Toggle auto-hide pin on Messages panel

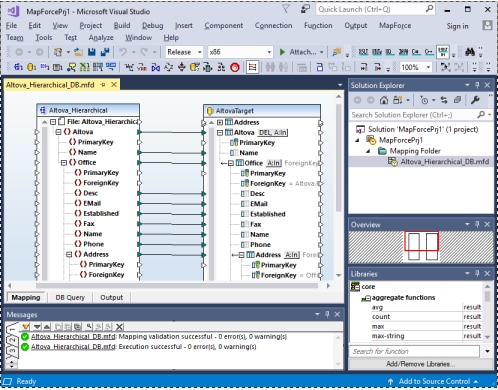327,314
